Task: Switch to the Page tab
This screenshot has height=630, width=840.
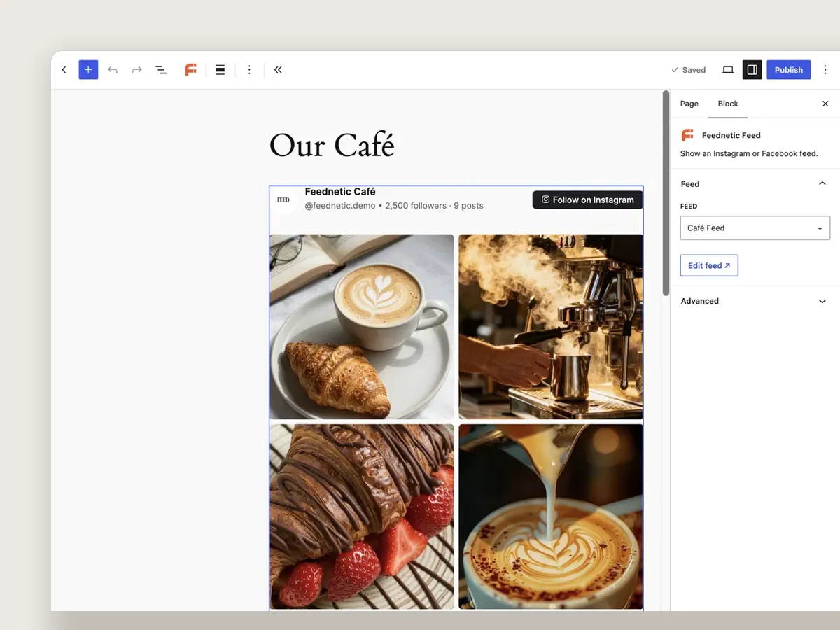Action: 689,104
